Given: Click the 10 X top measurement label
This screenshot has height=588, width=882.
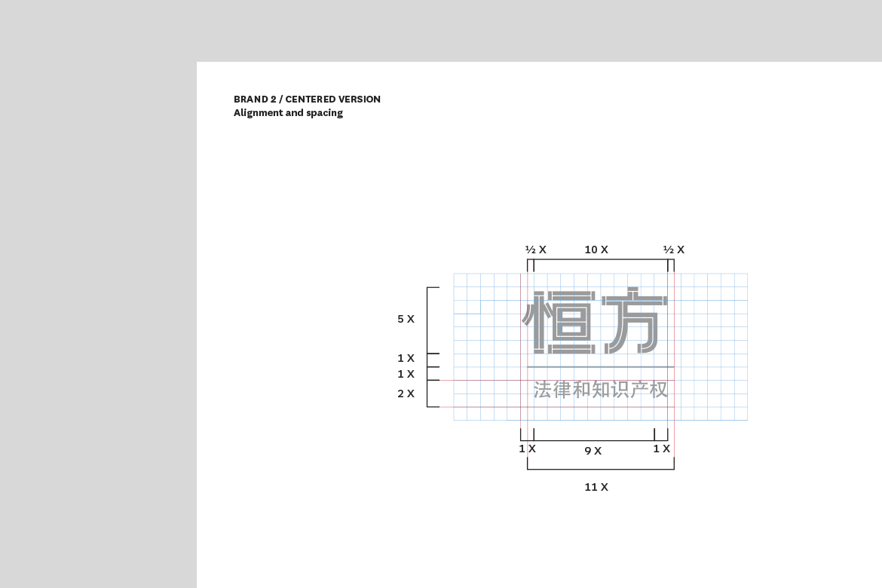Looking at the screenshot, I should point(596,250).
